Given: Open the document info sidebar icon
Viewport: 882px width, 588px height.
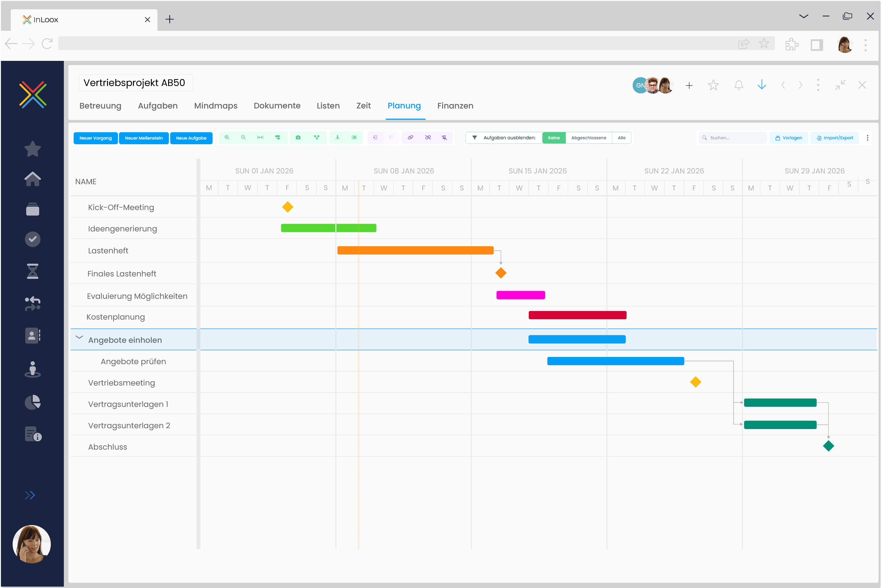Looking at the screenshot, I should click(x=33, y=434).
